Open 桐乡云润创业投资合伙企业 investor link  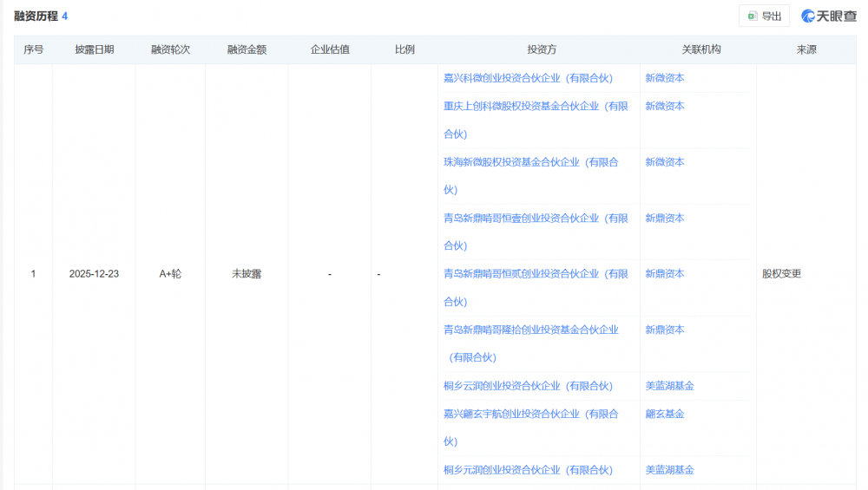528,386
